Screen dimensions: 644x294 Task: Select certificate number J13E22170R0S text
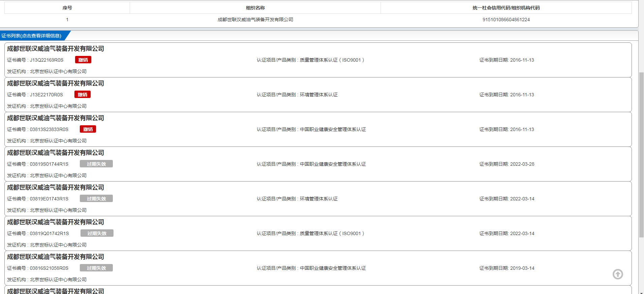[x=46, y=95]
